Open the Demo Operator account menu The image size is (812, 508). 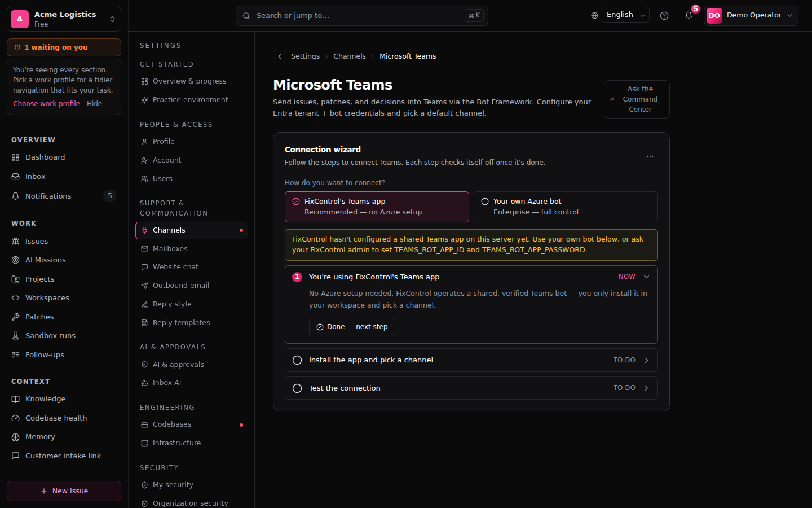751,16
